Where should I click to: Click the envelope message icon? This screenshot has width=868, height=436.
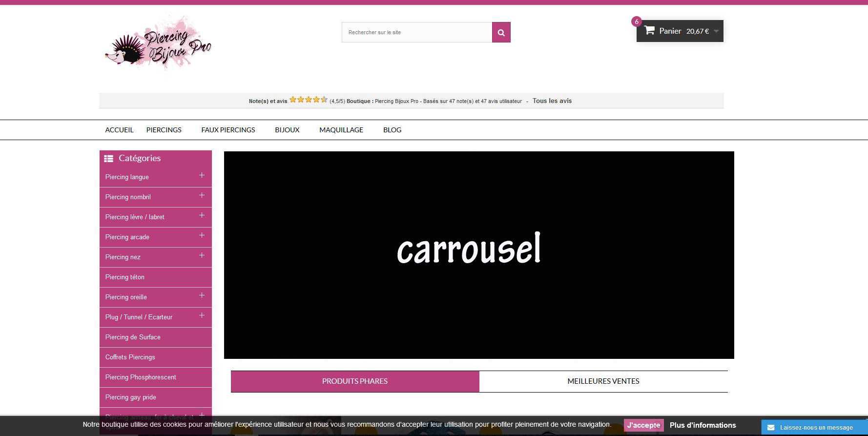(x=770, y=428)
